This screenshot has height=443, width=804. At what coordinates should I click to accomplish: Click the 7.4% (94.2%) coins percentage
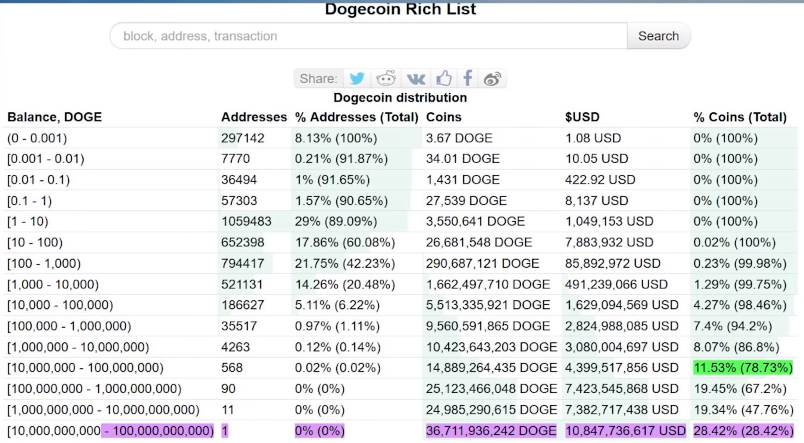click(x=732, y=326)
